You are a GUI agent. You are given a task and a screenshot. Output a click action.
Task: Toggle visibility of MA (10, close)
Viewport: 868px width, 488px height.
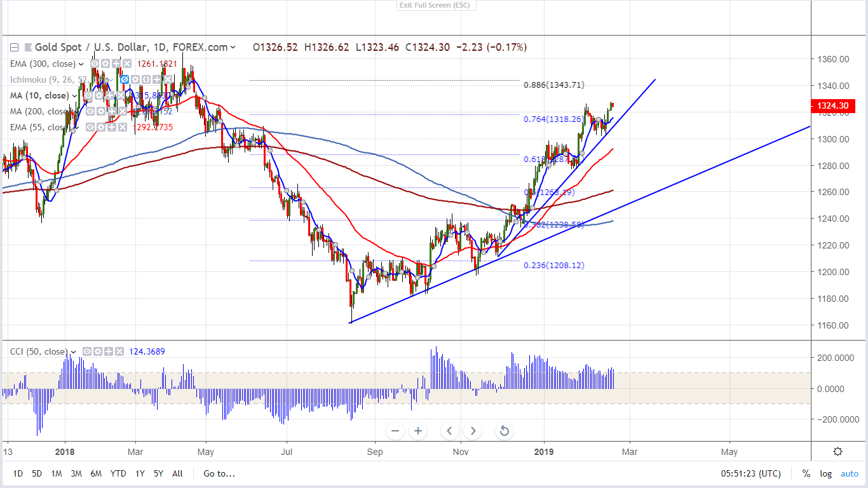point(88,95)
